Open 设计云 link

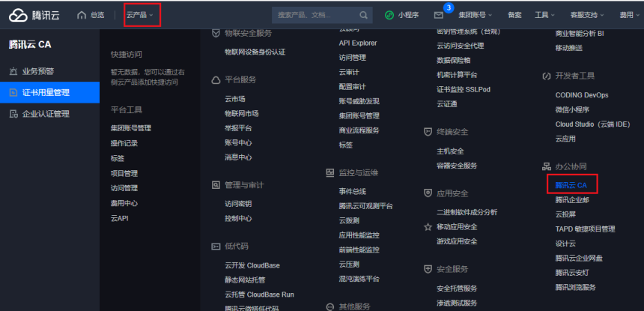565,244
